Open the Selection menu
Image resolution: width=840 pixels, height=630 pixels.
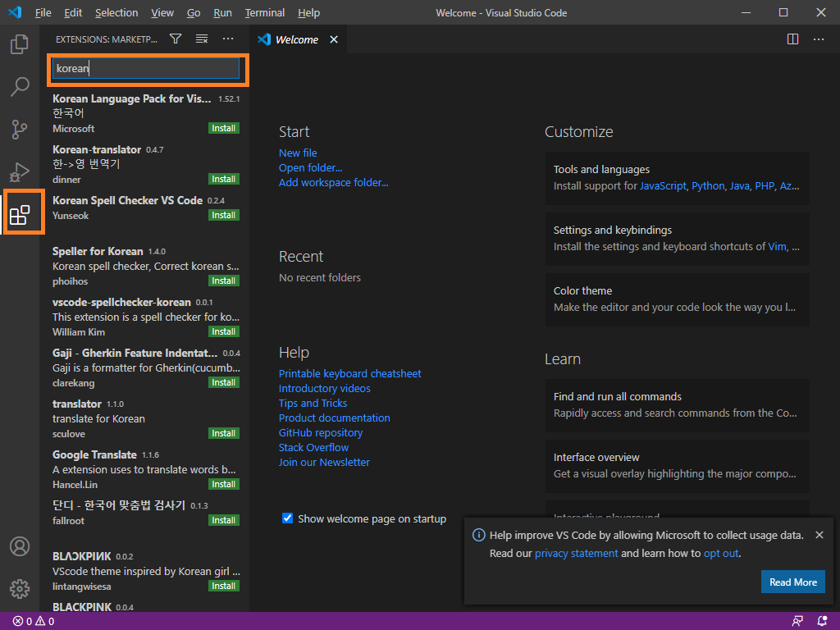click(116, 12)
